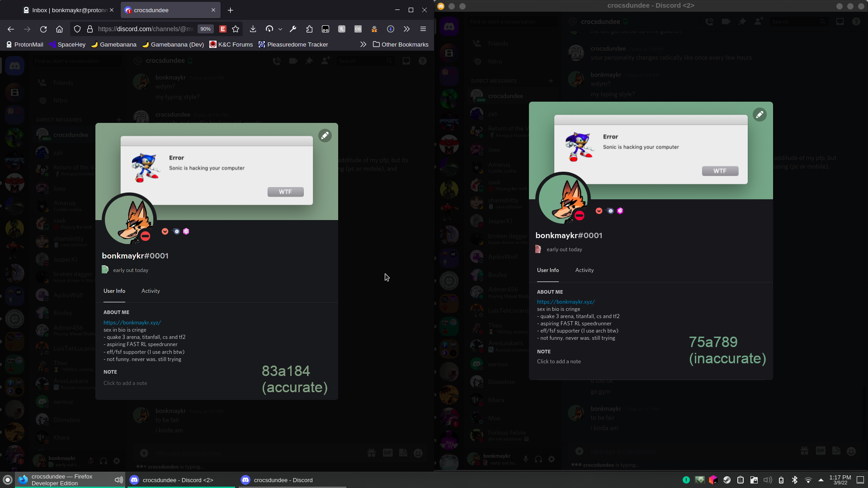Viewport: 868px width, 488px height.
Task: Switch to crocsdundee - Discord <2> taskbar entry
Action: click(x=181, y=480)
